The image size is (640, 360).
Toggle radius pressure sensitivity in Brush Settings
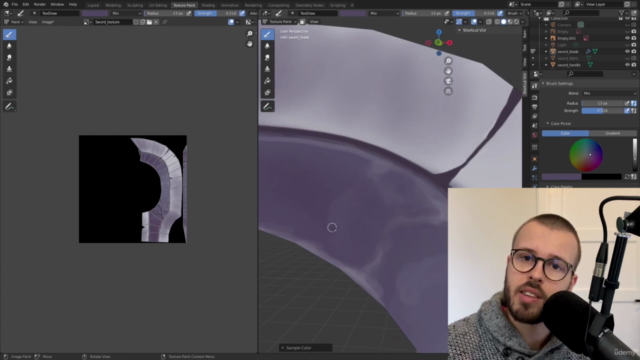click(627, 103)
